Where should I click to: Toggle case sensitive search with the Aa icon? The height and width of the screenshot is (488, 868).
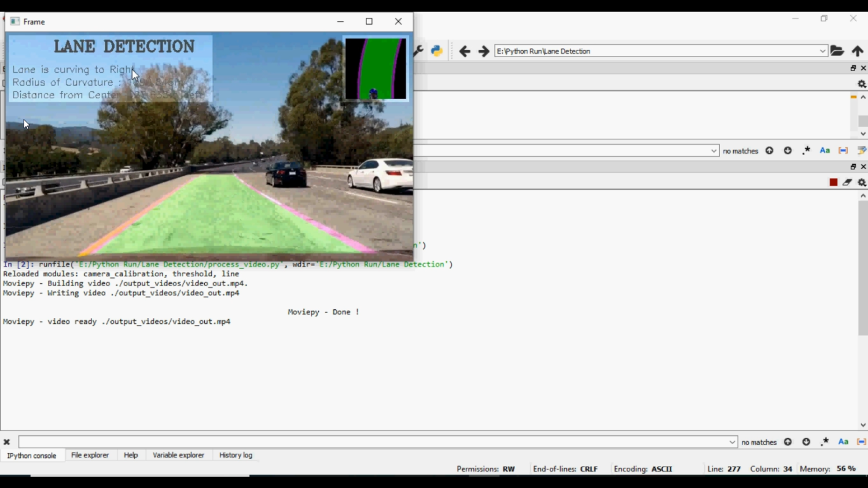coord(825,150)
